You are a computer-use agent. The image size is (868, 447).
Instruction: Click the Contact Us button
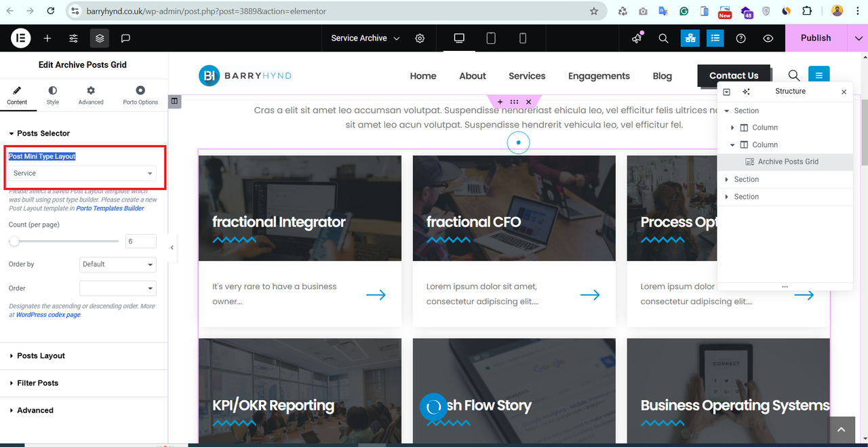tap(734, 76)
